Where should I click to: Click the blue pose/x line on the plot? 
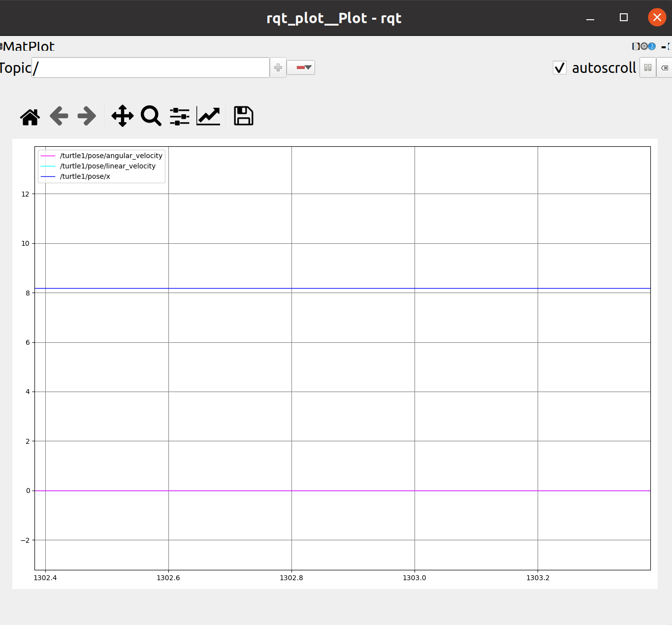tap(343, 288)
